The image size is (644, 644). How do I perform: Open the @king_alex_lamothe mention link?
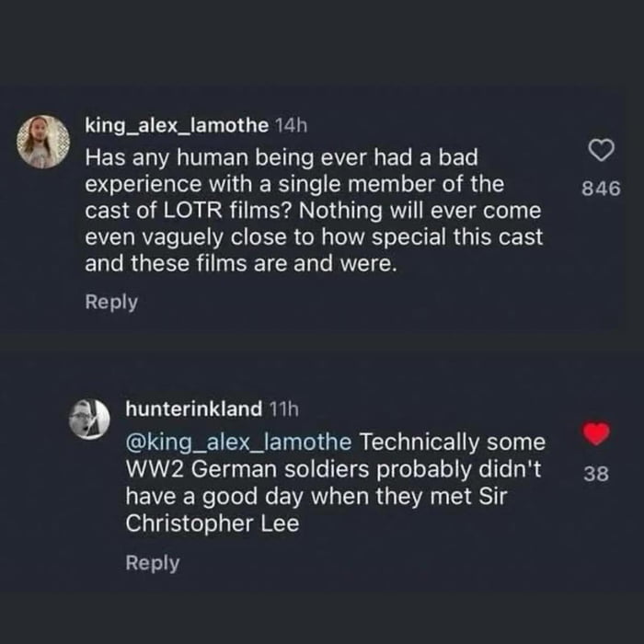[238, 441]
